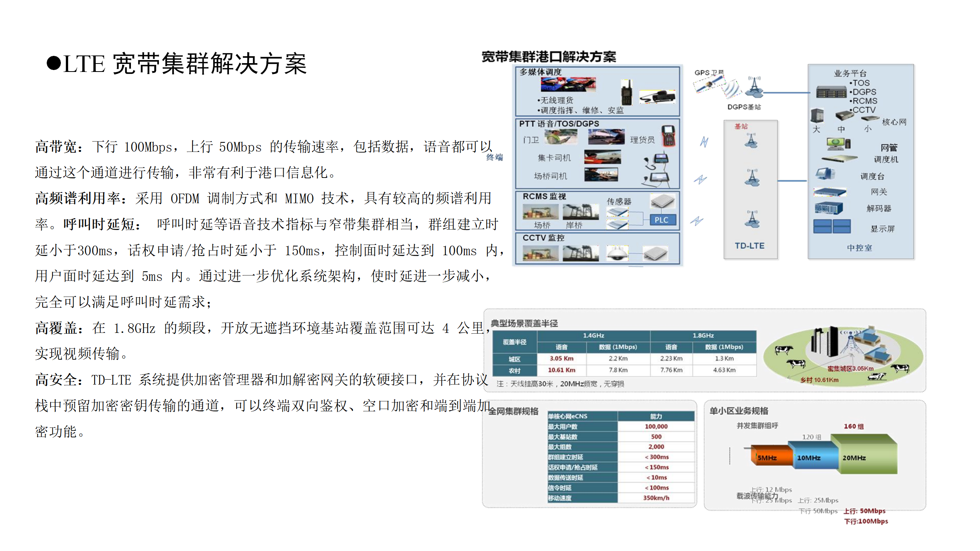
Task: Click the multimedia dispatch workers photo
Action: pyautogui.click(x=568, y=84)
